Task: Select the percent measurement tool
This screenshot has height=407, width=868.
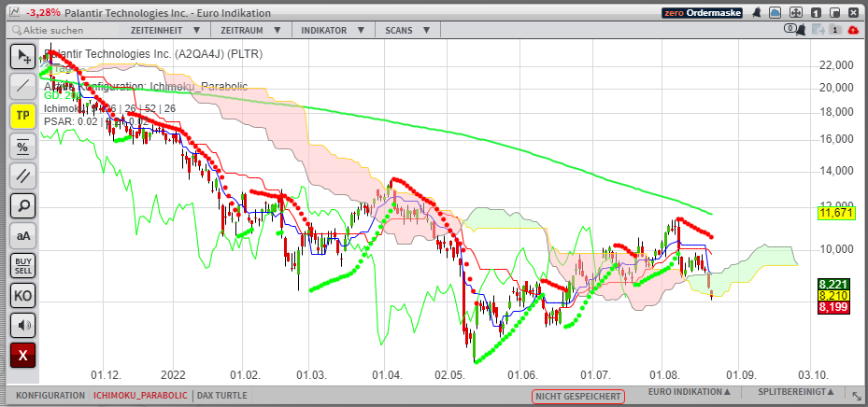Action: point(23,146)
